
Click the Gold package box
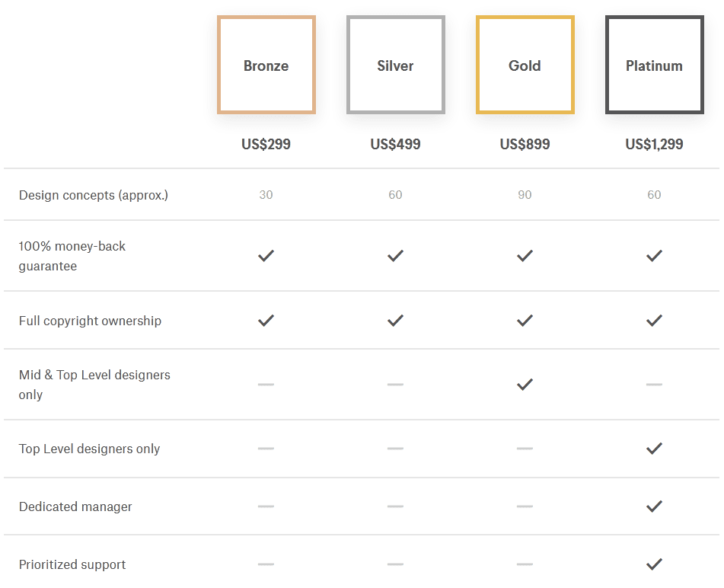(x=525, y=65)
